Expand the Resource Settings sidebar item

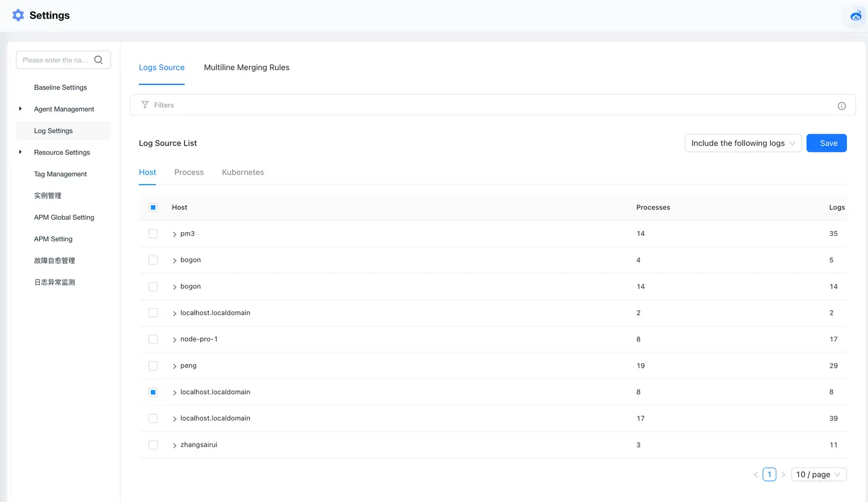point(20,153)
